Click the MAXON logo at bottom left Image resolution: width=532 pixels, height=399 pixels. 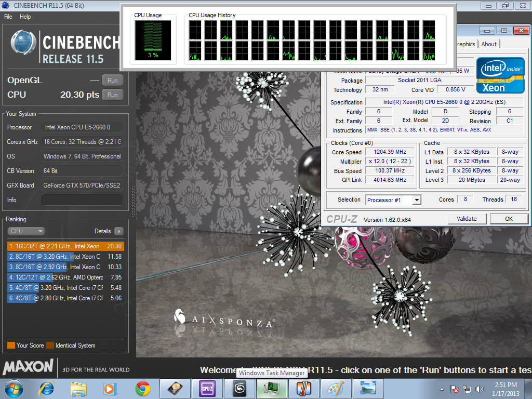tap(28, 367)
